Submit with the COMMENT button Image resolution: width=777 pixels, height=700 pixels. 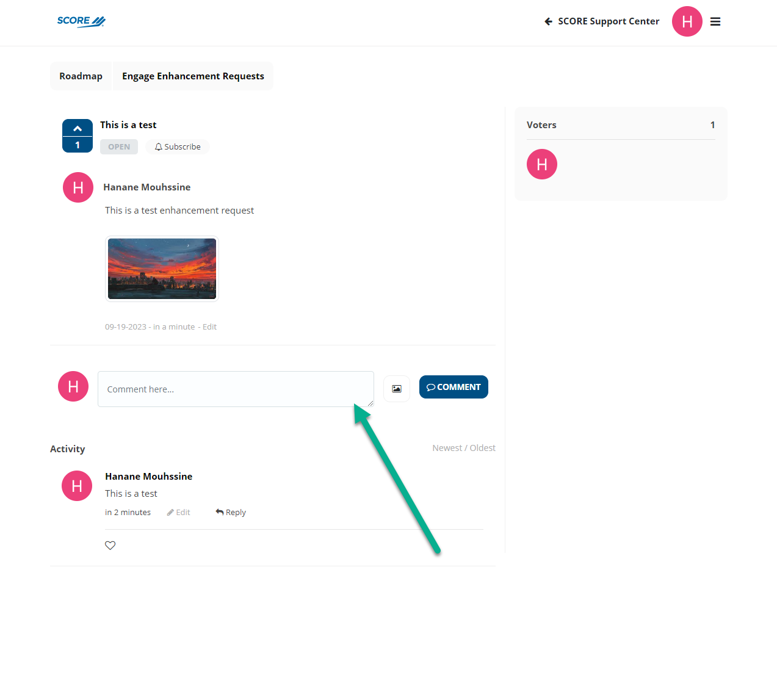click(x=454, y=387)
